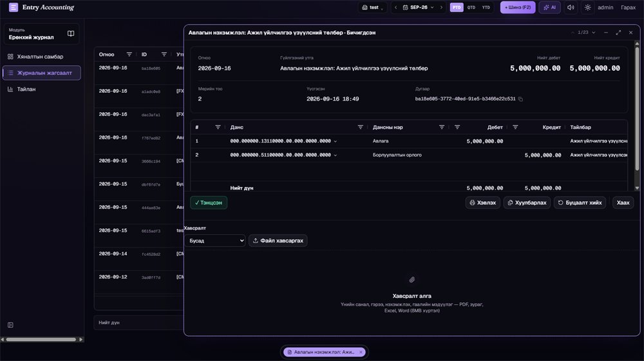The image size is (644, 361).
Task: Go to the next period arrow
Action: click(x=441, y=7)
